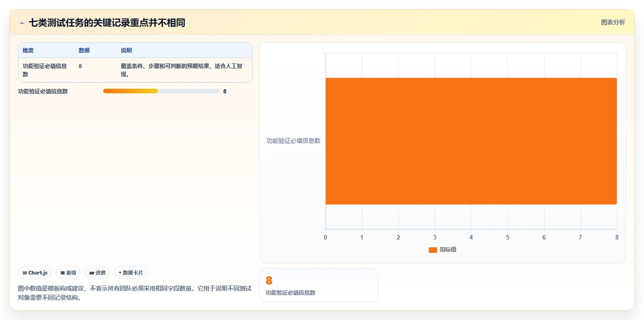The height and width of the screenshot is (320, 644).
Task: Click the orange horizontal chart bar
Action: point(471,141)
